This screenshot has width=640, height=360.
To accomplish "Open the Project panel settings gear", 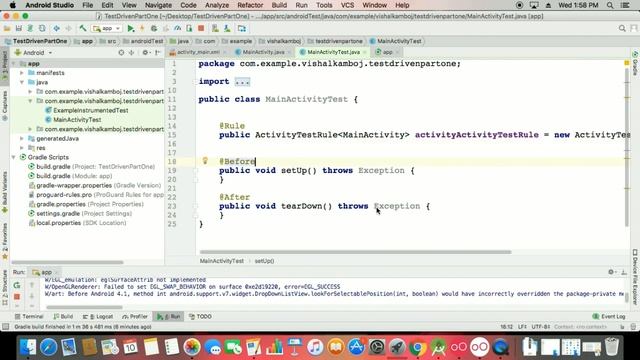I will [145, 53].
